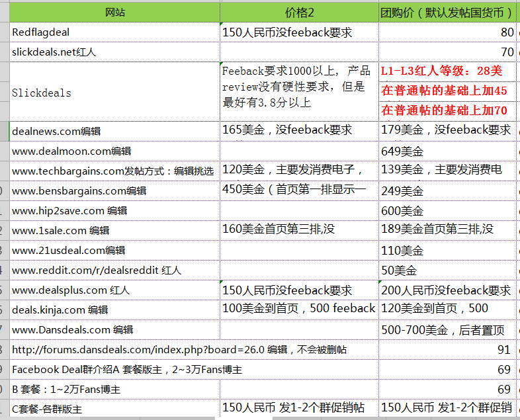Click the 110美金 cell
The width and height of the screenshot is (520, 420).
(x=447, y=250)
